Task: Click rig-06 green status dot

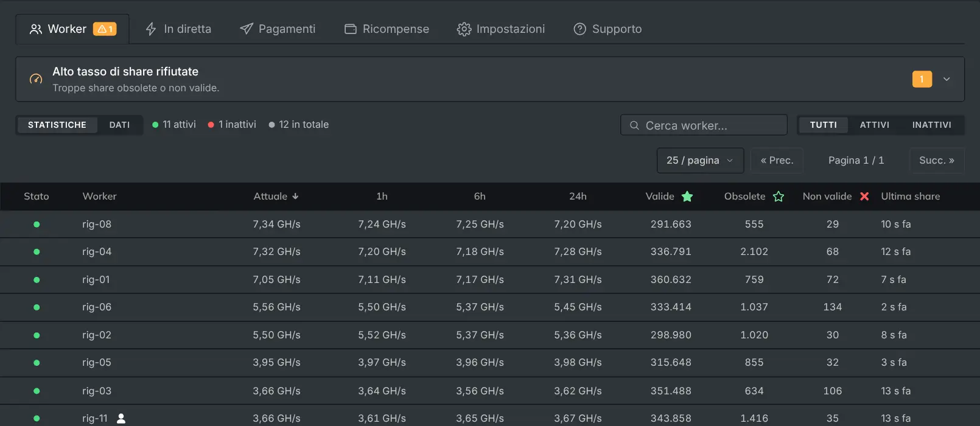Action: pos(37,307)
